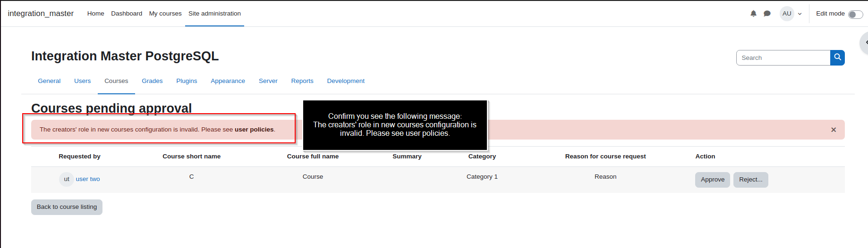The height and width of the screenshot is (248, 868).
Task: Open Site administration in the top navigation
Action: (214, 14)
